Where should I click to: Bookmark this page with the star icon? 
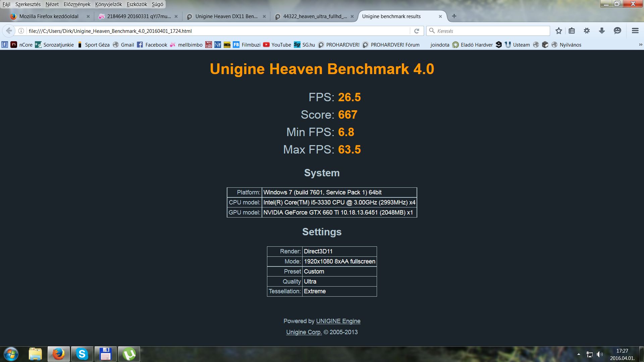coord(558,31)
